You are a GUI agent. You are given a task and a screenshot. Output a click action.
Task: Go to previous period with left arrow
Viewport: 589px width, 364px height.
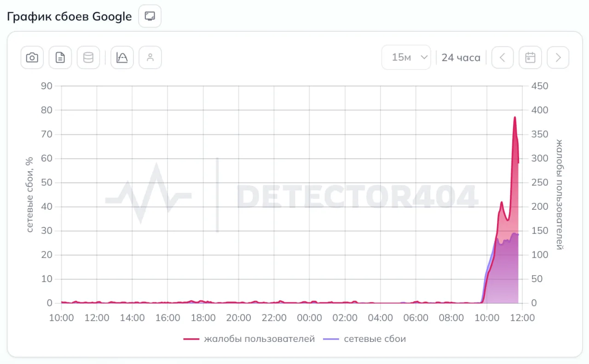coord(502,58)
